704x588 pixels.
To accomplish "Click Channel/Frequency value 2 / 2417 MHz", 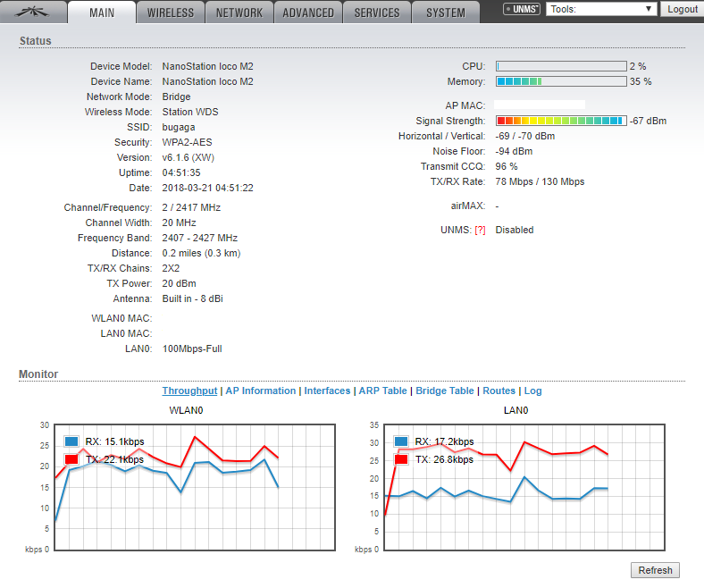I will tap(191, 207).
